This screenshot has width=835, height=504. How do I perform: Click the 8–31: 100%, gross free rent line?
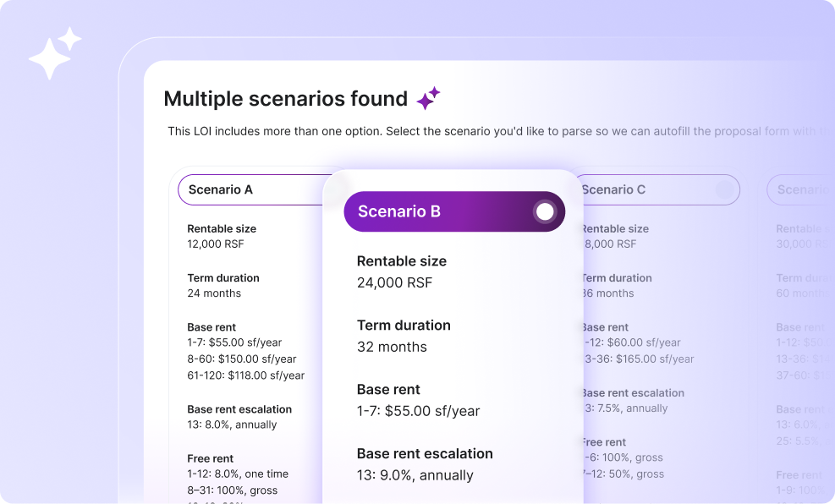point(233,490)
